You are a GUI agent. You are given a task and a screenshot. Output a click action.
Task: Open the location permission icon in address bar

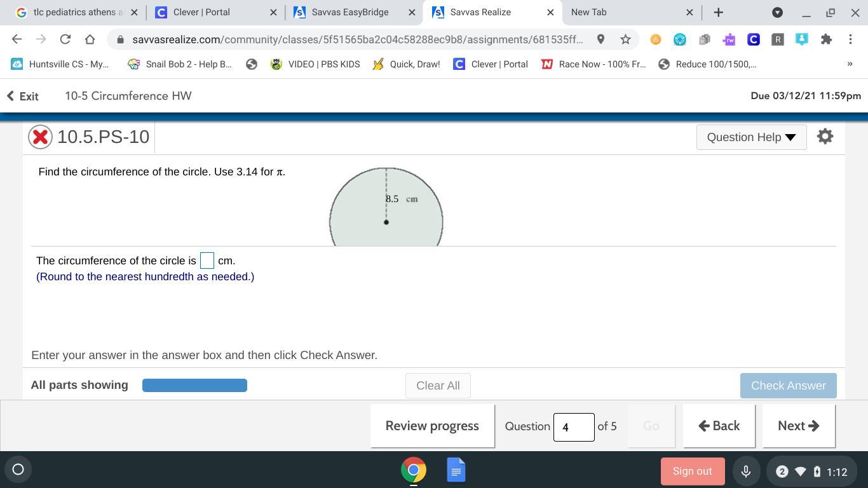point(600,39)
